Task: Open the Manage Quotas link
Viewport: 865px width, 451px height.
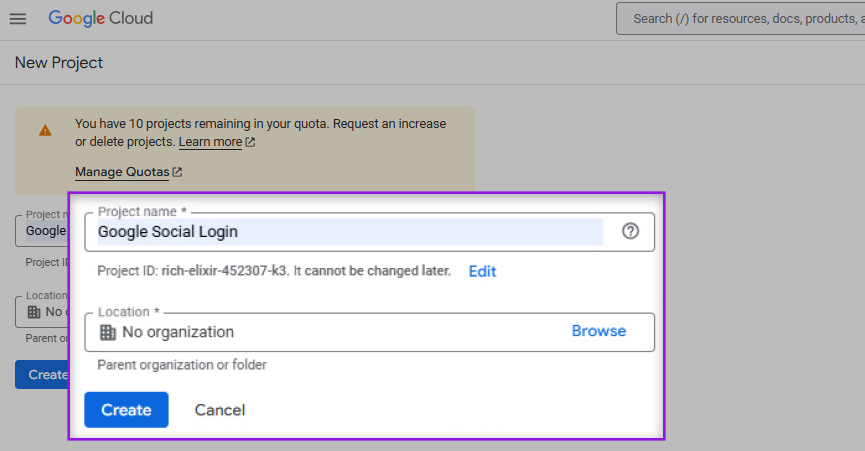Action: [121, 172]
